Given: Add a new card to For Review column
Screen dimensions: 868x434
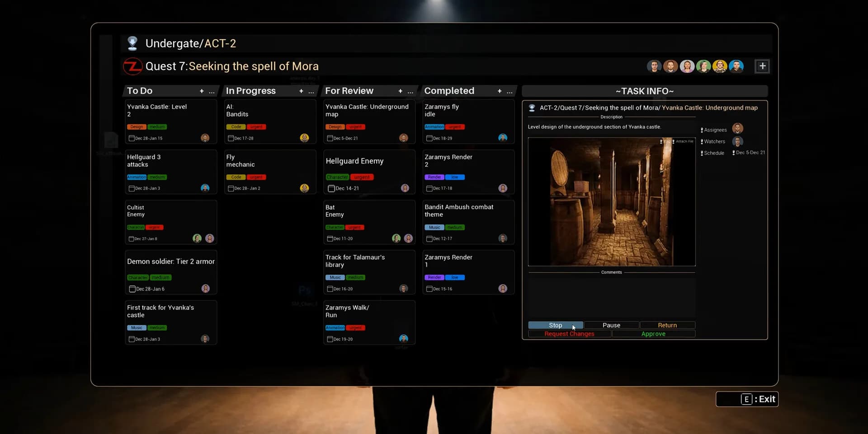Looking at the screenshot, I should [400, 91].
